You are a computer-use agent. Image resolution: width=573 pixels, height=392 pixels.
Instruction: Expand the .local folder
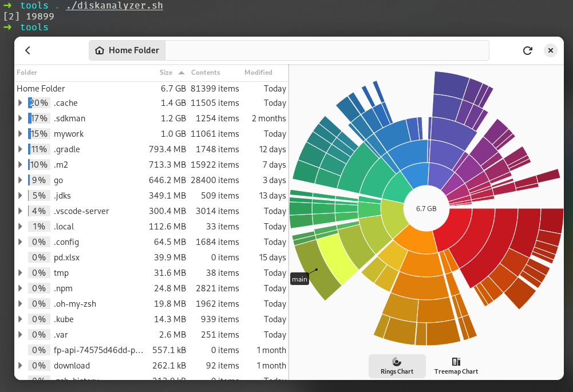click(x=20, y=227)
